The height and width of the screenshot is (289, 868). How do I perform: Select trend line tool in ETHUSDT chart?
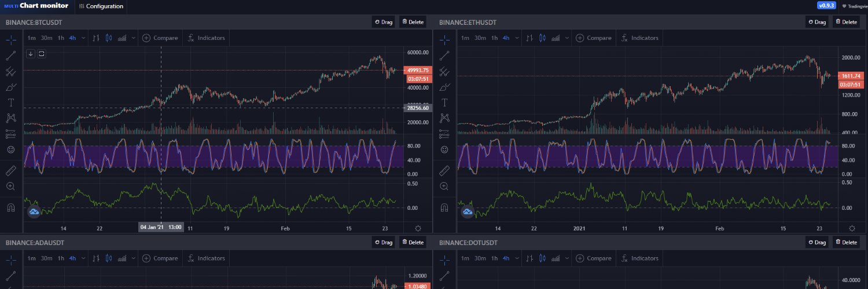point(444,56)
